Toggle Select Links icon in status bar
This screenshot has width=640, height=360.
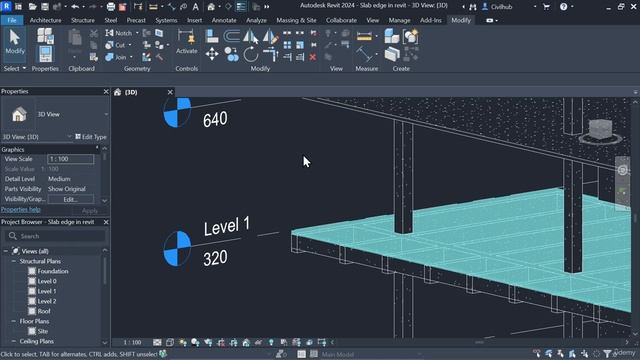pyautogui.click(x=536, y=353)
